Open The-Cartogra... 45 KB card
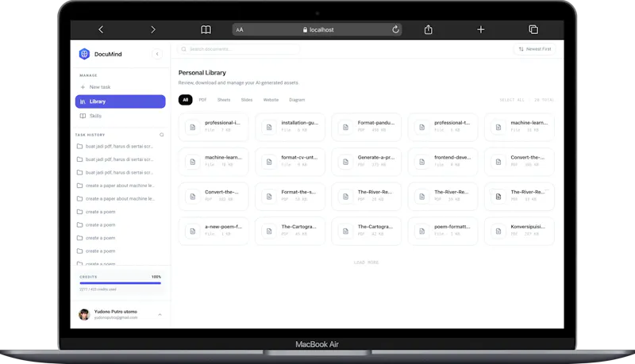 [290, 232]
